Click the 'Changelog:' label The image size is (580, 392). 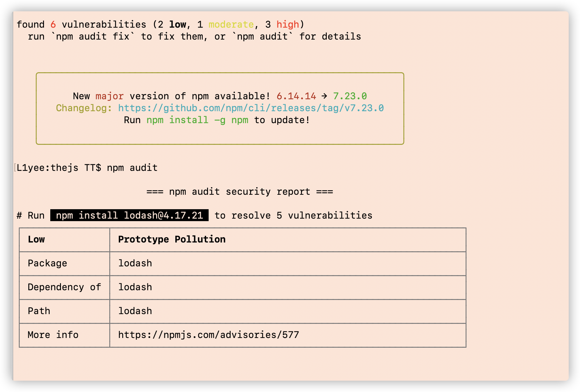pos(84,108)
